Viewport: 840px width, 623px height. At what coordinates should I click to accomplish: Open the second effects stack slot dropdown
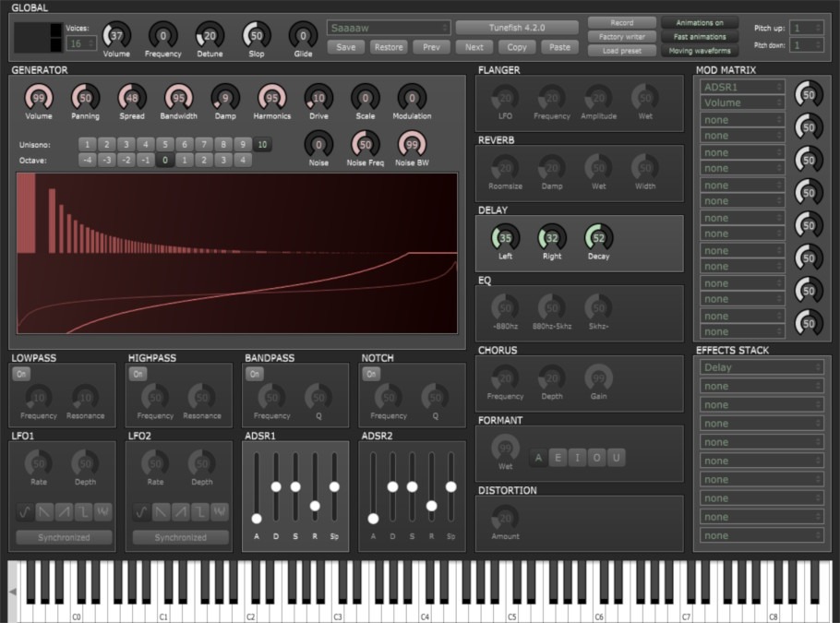pos(762,386)
